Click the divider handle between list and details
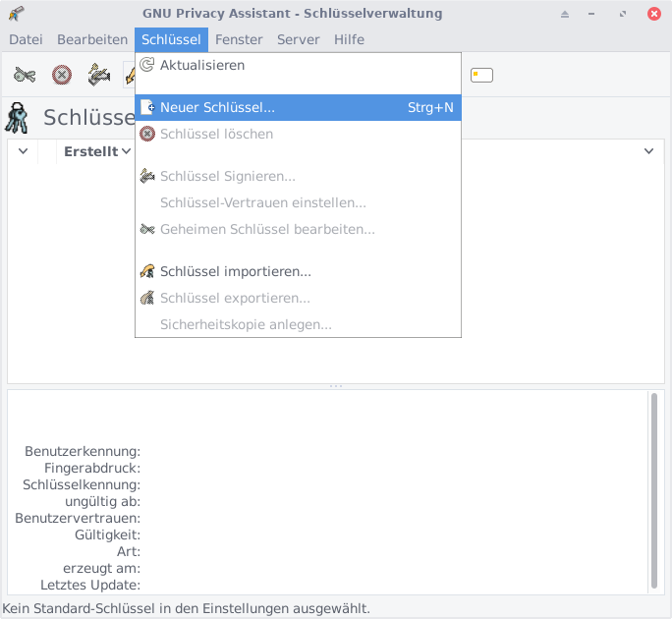Screen dimensions: 672x619 [336, 386]
